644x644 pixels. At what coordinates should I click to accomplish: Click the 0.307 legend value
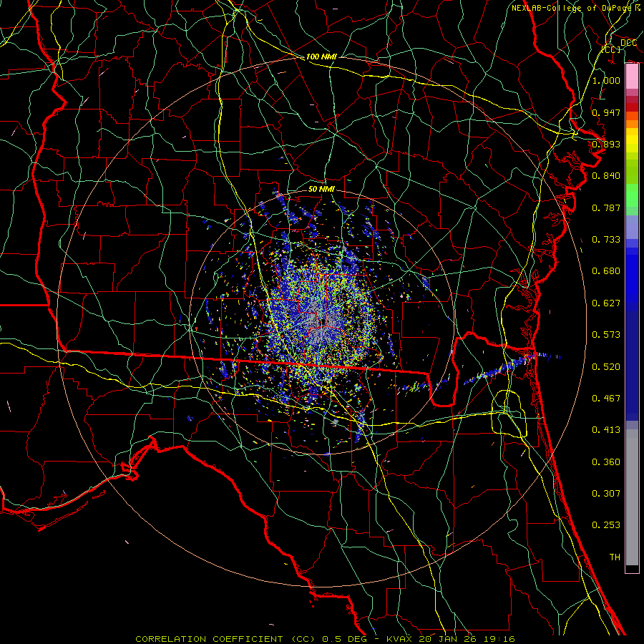[x=606, y=494]
